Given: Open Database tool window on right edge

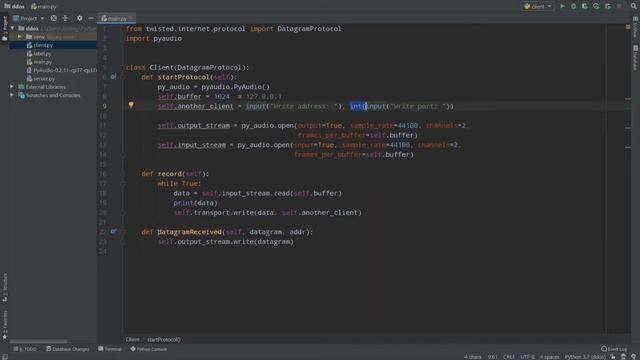Looking at the screenshot, I should pos(636,58).
